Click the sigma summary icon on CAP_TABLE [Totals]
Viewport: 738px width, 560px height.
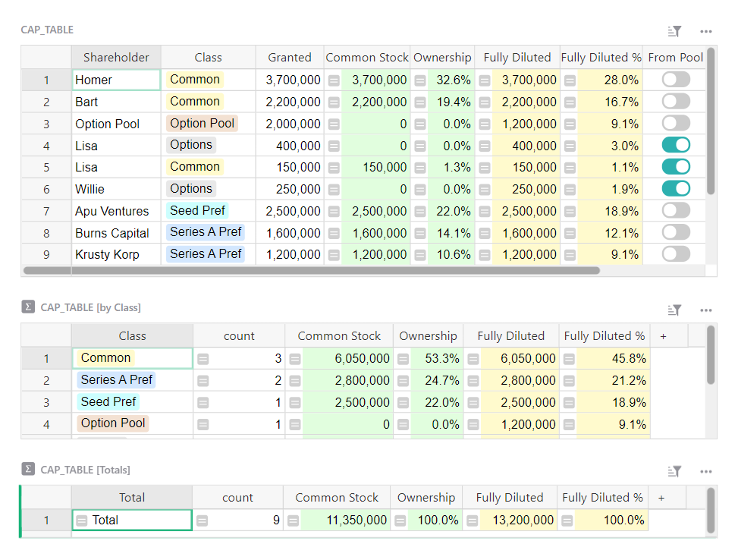click(x=28, y=470)
